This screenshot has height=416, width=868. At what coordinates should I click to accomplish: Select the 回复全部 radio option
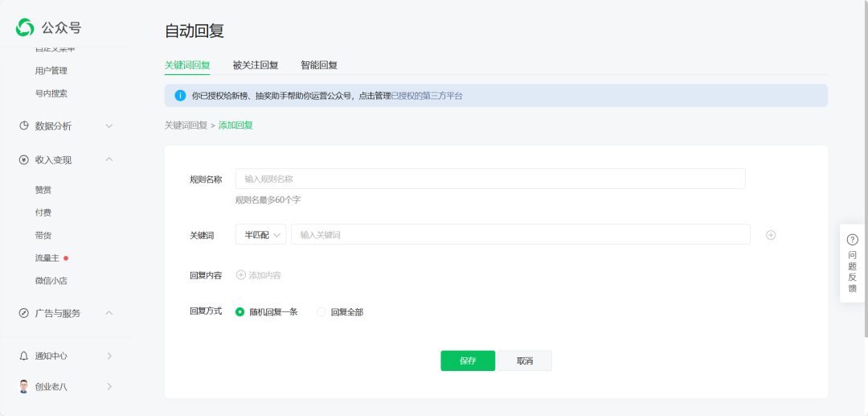point(321,312)
